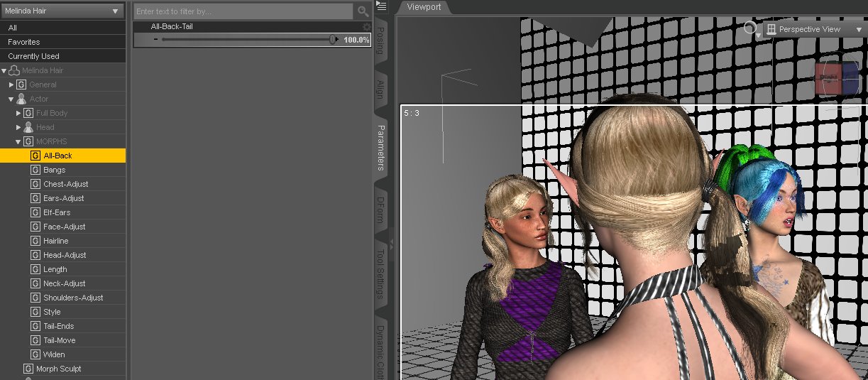Click the Ears-Adjust G icon

click(35, 198)
